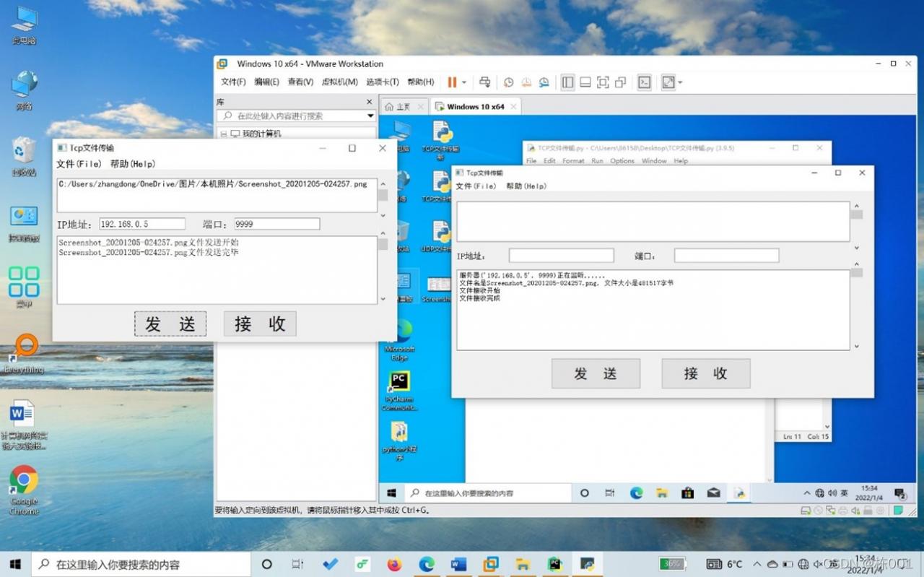Image resolution: width=924 pixels, height=577 pixels.
Task: Open the library search dropdown arrow
Action: tap(370, 116)
